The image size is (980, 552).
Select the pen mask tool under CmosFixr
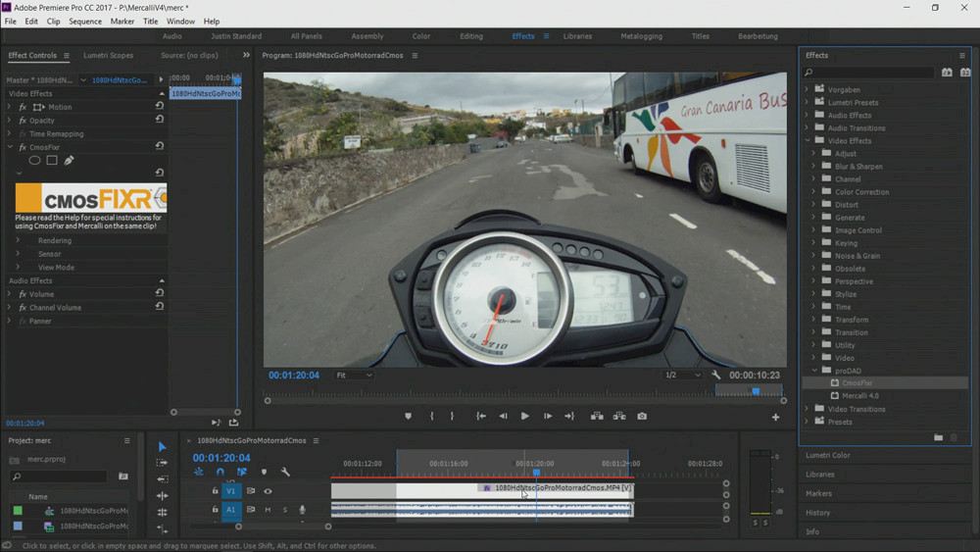pos(69,160)
